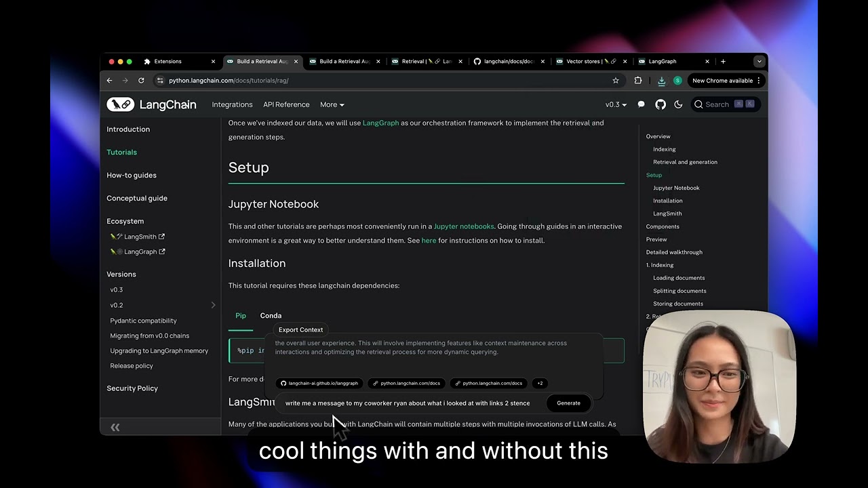Open the LangGraph external link in sidebar
868x488 pixels.
(x=138, y=251)
